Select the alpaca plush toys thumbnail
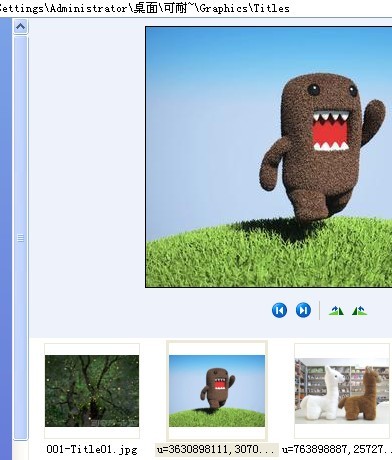Viewport: 392px width, 460px height. tap(342, 391)
